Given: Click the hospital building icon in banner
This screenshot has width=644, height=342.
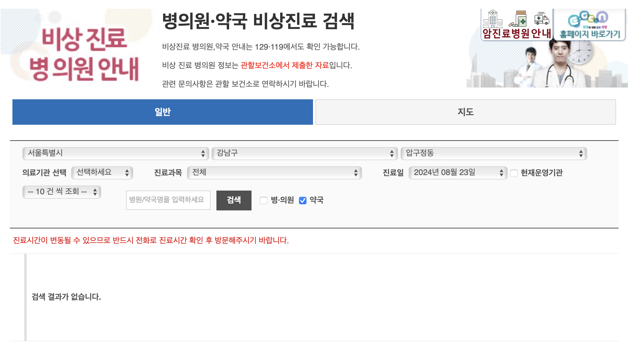Looking at the screenshot, I should (492, 19).
